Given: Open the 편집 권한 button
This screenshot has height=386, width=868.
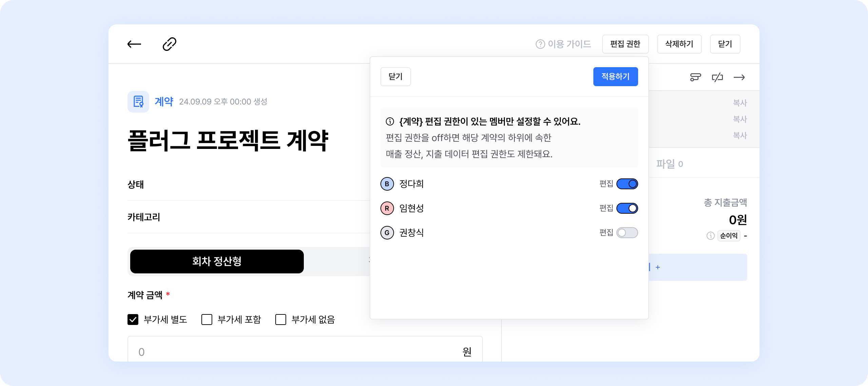Looking at the screenshot, I should pyautogui.click(x=625, y=44).
